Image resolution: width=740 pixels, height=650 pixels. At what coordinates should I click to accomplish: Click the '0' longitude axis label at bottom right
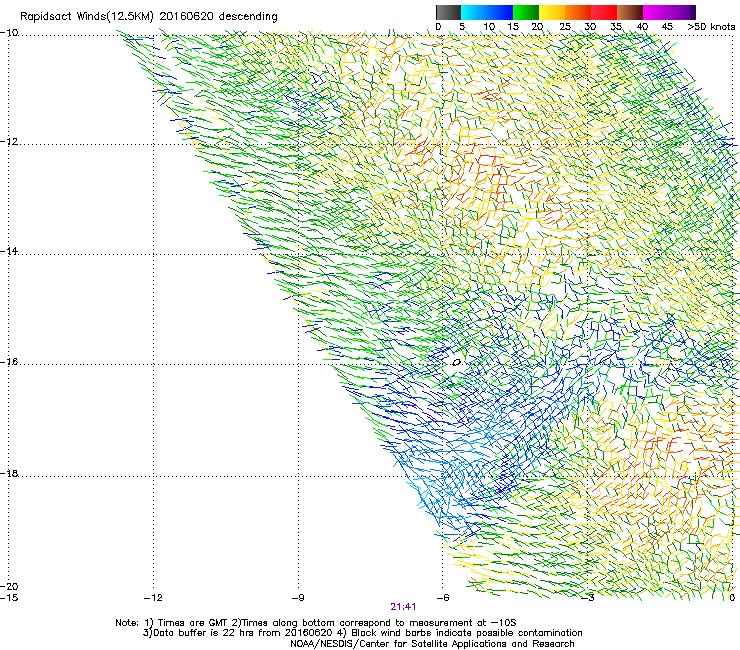pyautogui.click(x=732, y=598)
